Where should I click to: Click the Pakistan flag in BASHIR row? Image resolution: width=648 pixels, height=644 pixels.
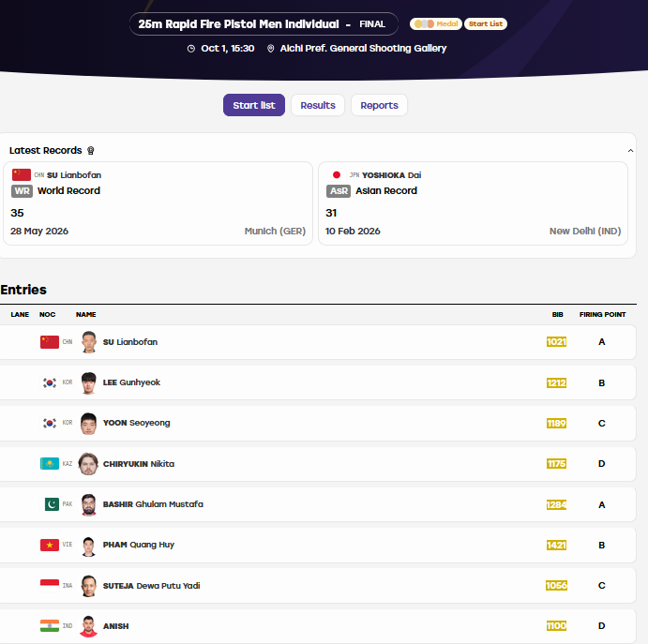52,504
